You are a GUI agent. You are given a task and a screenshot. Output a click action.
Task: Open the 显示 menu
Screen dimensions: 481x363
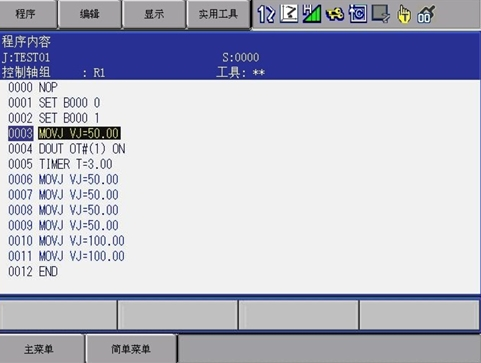154,14
